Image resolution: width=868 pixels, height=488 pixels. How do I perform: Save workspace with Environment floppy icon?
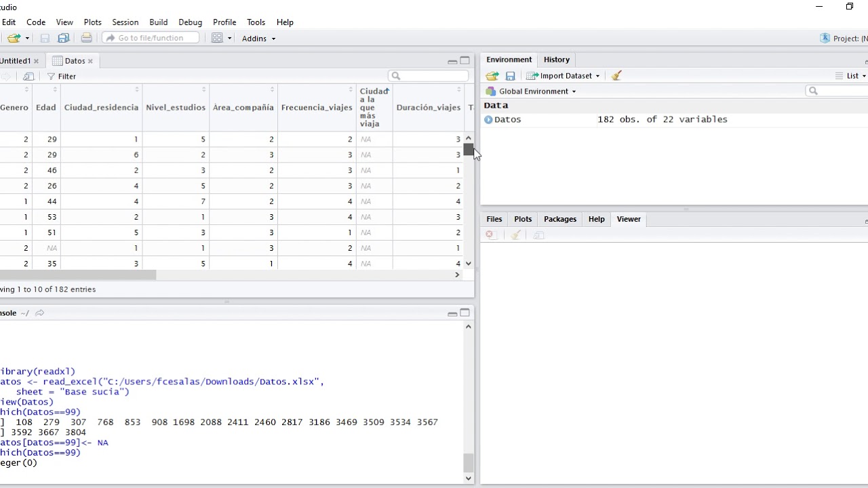(511, 76)
